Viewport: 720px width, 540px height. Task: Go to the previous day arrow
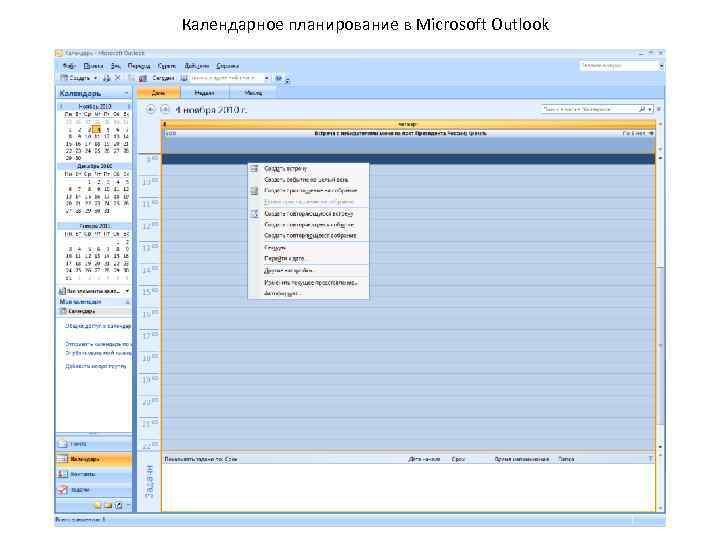tap(150, 110)
